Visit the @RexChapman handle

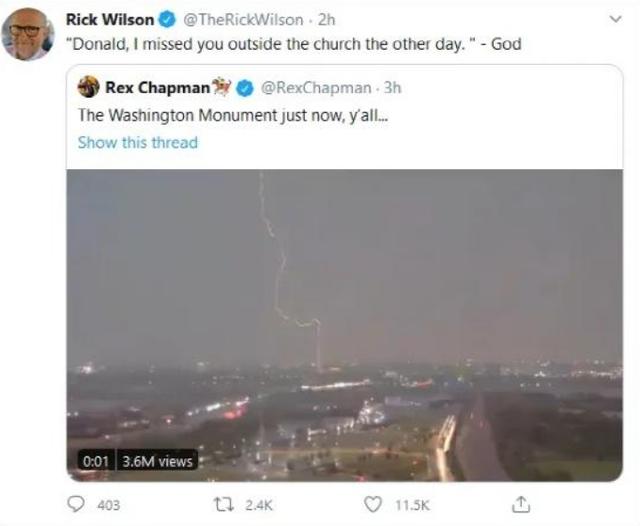point(316,88)
